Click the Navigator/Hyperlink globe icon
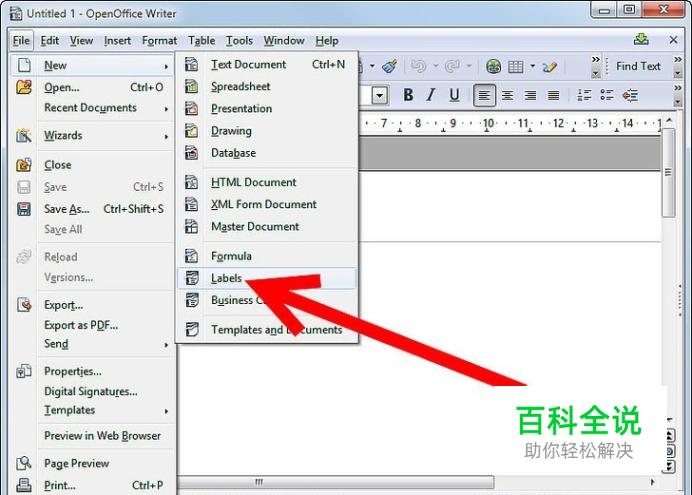Viewport: 692px width, 495px height. point(493,67)
